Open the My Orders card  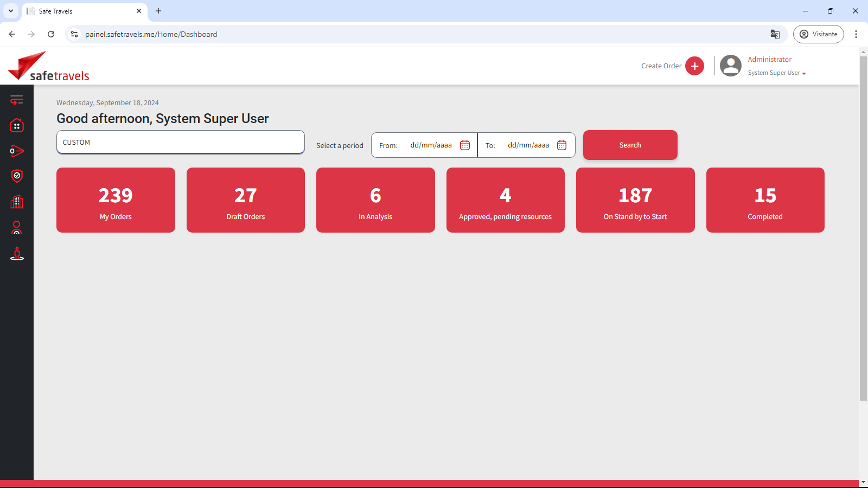pyautogui.click(x=116, y=200)
